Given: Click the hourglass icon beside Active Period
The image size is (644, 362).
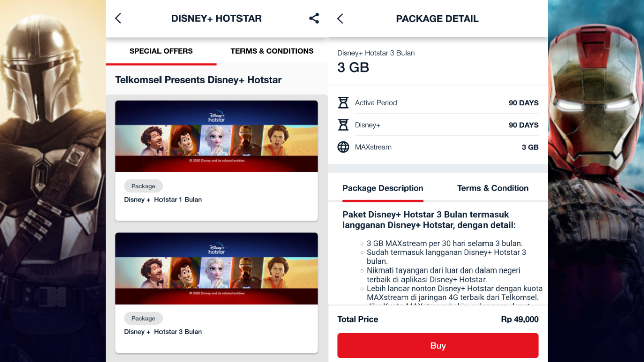Looking at the screenshot, I should pos(344,102).
